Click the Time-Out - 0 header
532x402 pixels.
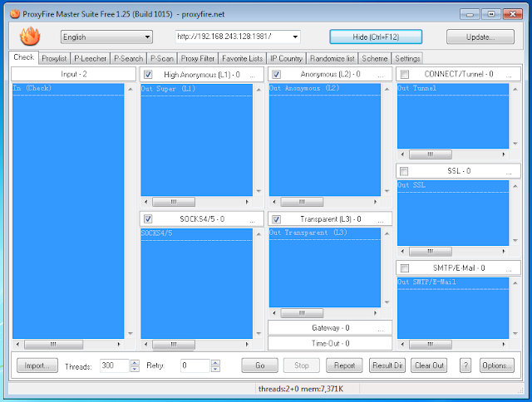coord(330,343)
